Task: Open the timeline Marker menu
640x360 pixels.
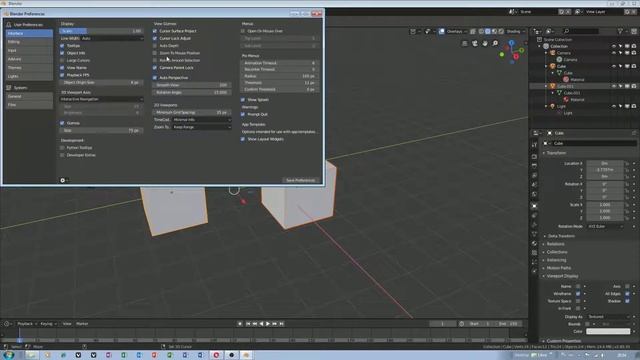Action: (82, 324)
